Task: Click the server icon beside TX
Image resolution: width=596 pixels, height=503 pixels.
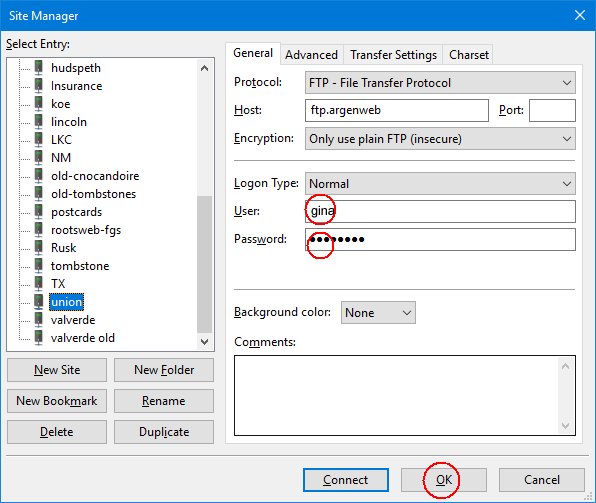Action: [x=39, y=284]
